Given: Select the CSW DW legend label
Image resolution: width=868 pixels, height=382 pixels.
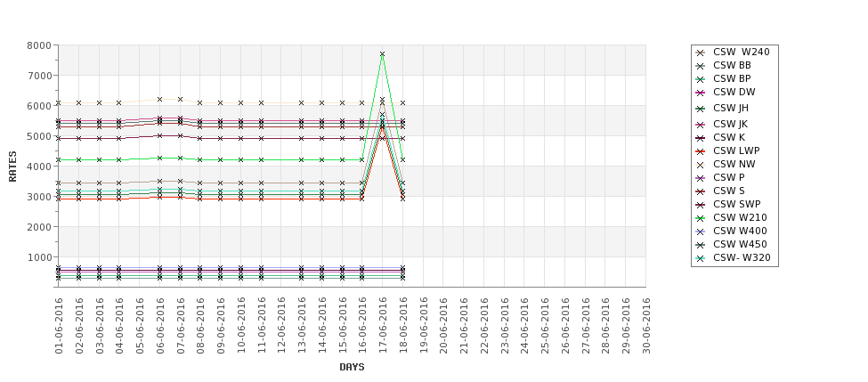Looking at the screenshot, I should coord(734,92).
